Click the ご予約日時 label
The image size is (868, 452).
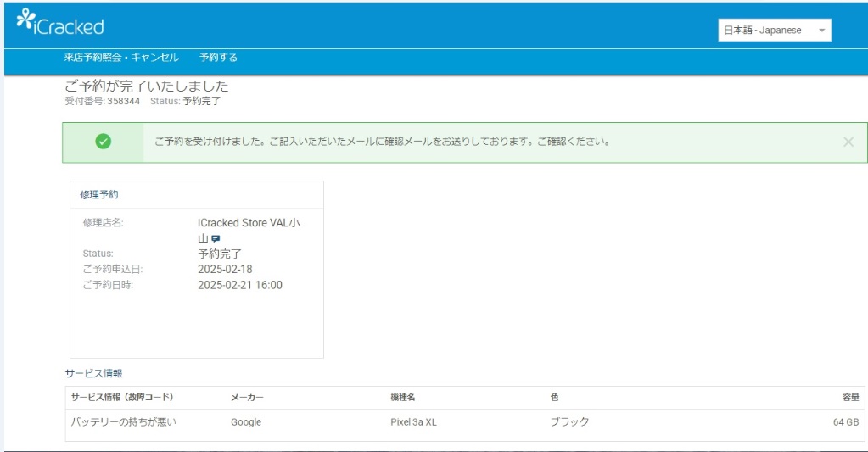coord(108,286)
